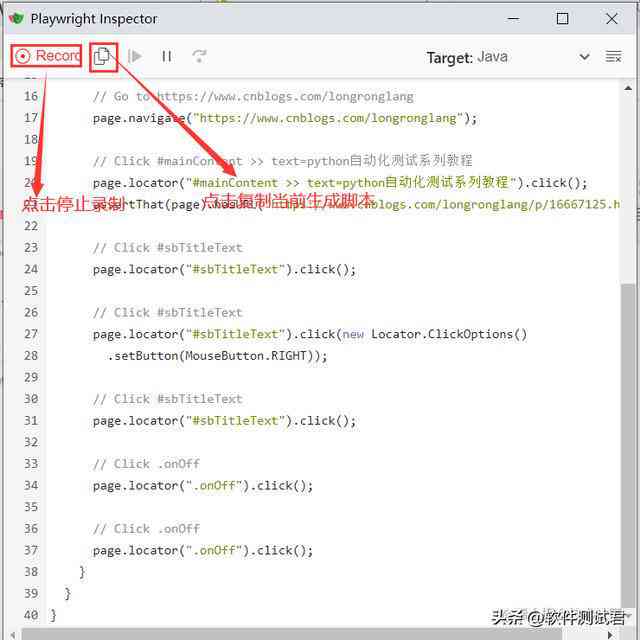Click comment '// Click #sbTitleText' on line 30
Viewport: 640px width, 640px height.
tap(168, 399)
